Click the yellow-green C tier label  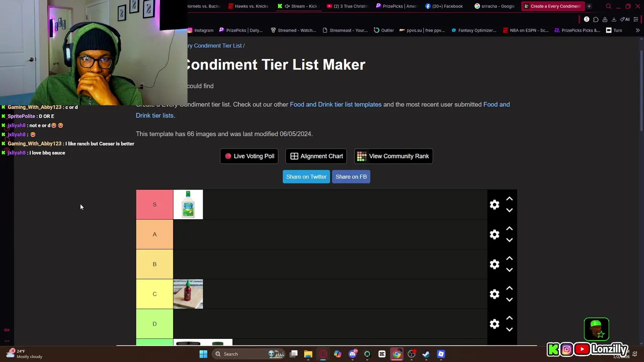(x=154, y=294)
